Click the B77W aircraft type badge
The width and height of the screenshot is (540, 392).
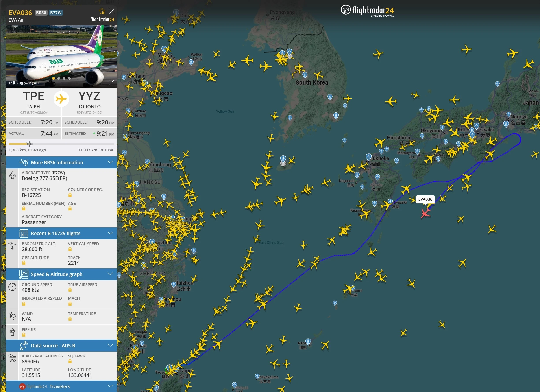[56, 13]
